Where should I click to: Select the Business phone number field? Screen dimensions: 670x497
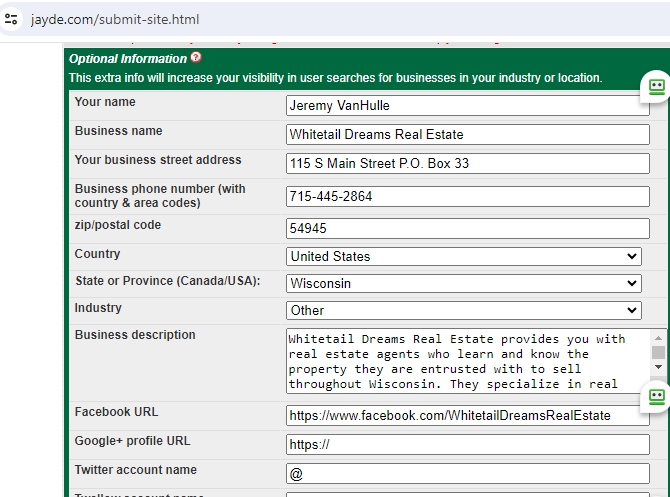click(x=467, y=197)
